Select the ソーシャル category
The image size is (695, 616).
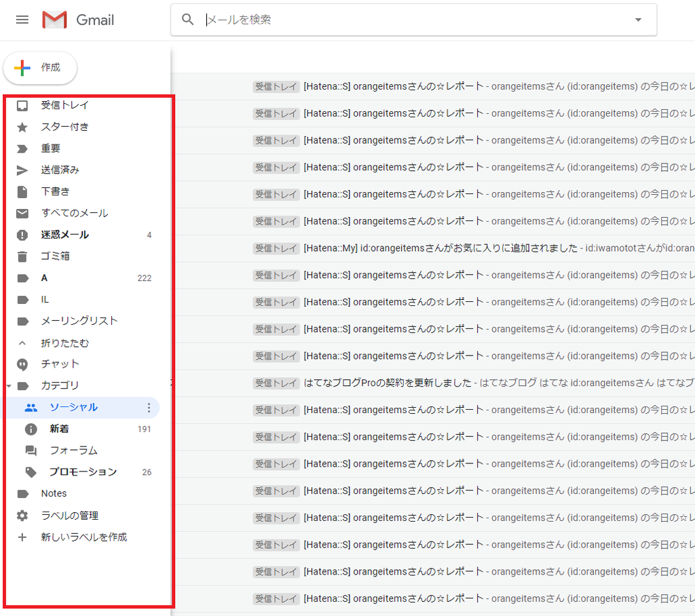[73, 407]
